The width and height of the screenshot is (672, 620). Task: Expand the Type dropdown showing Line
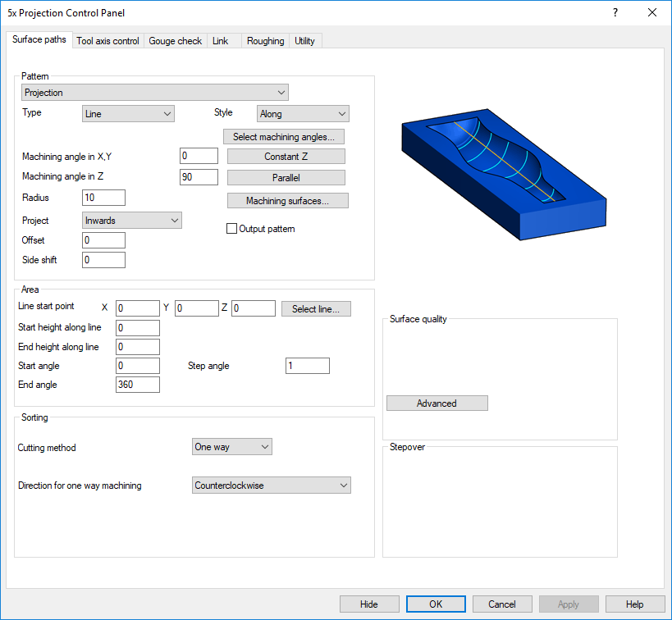(129, 114)
